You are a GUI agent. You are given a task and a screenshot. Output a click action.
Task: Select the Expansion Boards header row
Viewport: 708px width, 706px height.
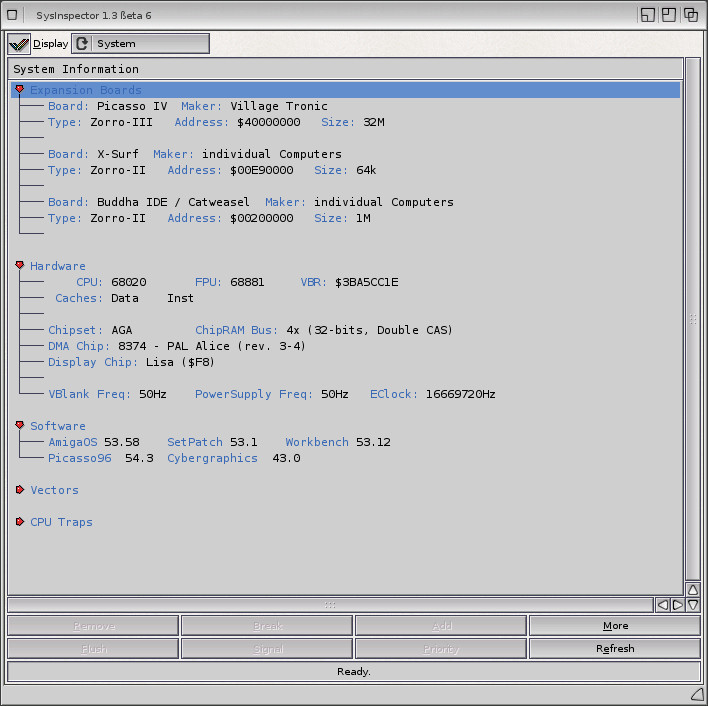[345, 90]
